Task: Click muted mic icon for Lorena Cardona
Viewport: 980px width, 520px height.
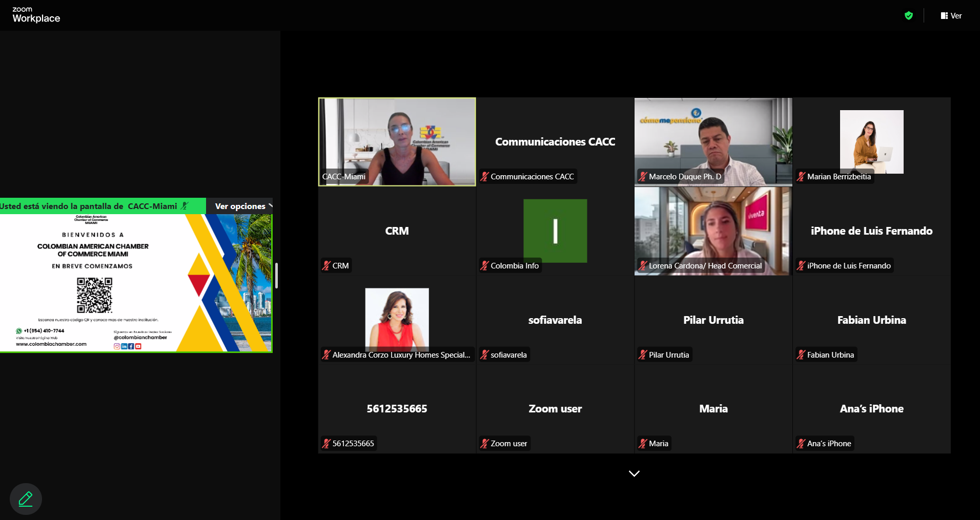Action: (643, 266)
